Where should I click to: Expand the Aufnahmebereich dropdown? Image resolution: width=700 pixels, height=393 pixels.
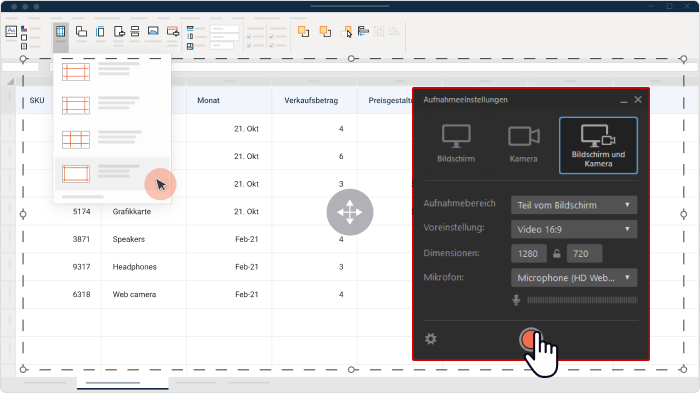[574, 205]
